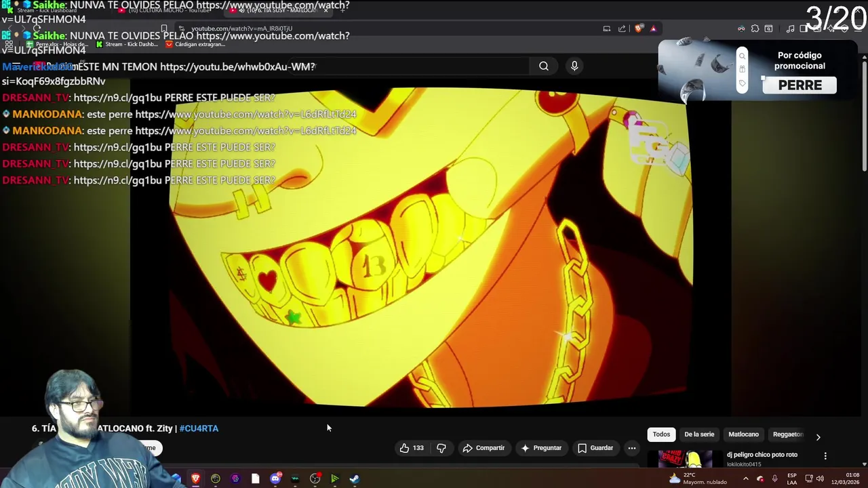Viewport: 868px width, 488px height.
Task: Click the tray microphone icon
Action: (774, 479)
